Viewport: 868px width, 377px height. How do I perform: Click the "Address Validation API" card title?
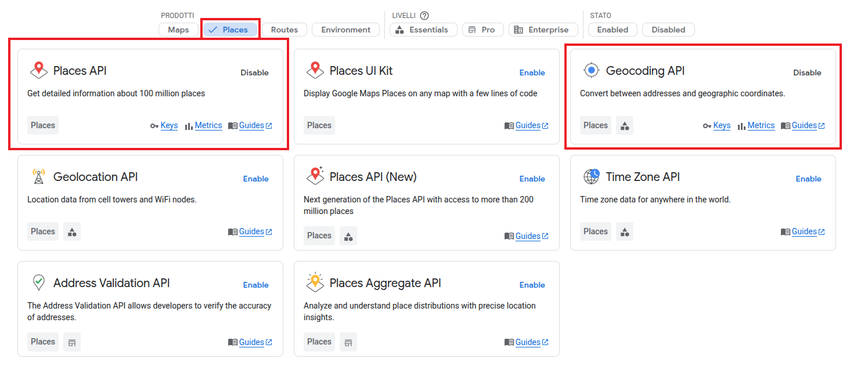pyautogui.click(x=111, y=283)
